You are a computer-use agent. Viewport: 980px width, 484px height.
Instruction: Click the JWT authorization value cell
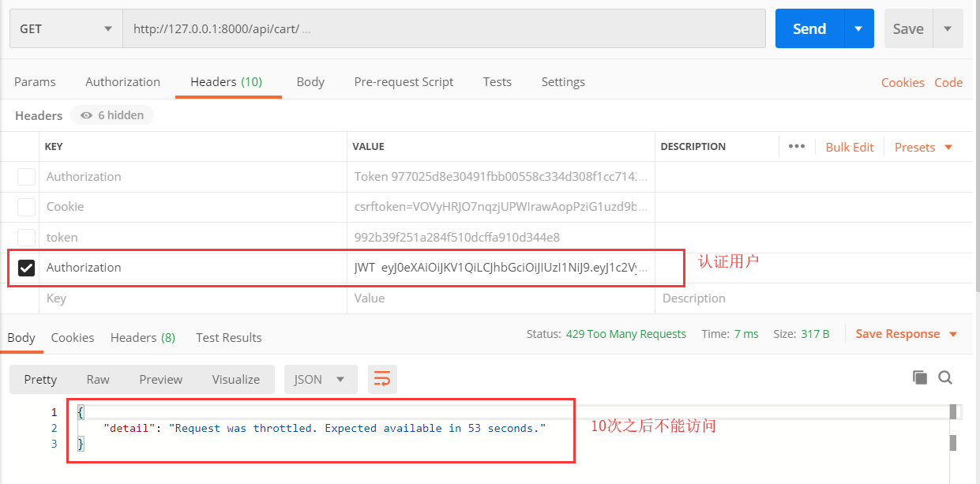[501, 268]
